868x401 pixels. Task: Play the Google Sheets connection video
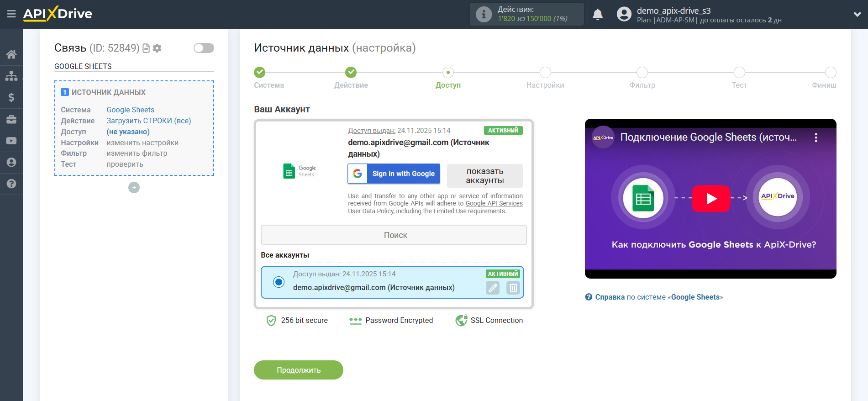click(711, 199)
